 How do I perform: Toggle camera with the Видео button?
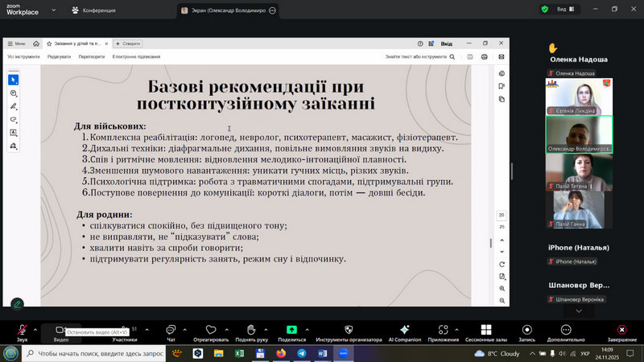coord(61,330)
